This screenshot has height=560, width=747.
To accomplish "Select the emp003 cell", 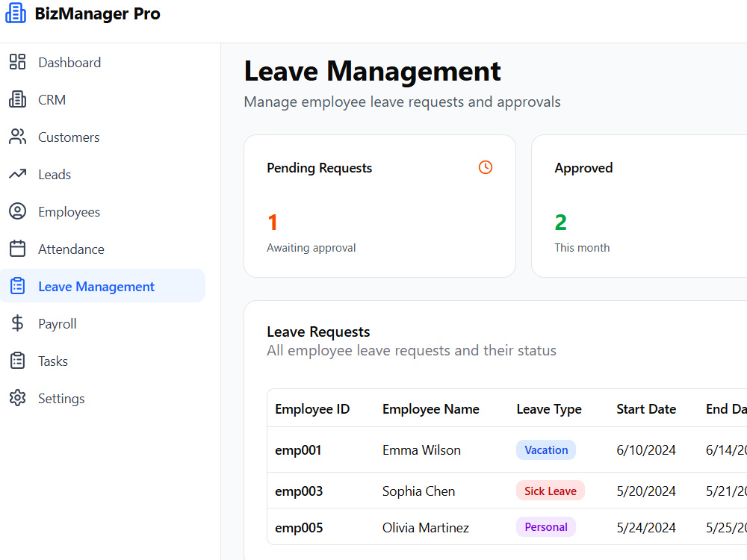I will tap(299, 491).
